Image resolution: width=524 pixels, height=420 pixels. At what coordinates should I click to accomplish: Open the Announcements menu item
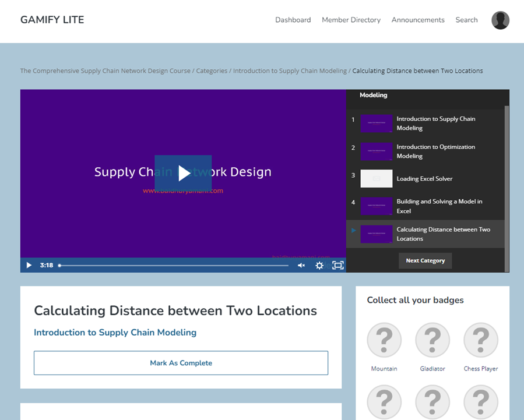pos(418,20)
